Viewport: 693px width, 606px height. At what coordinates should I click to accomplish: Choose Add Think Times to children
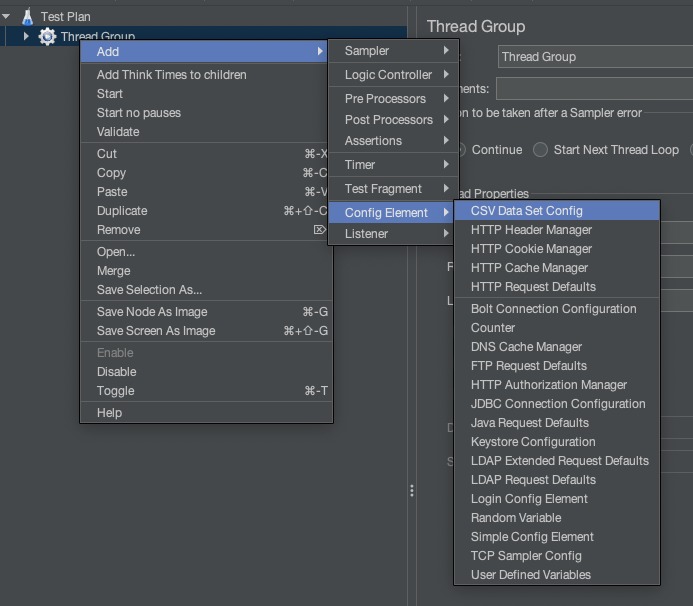[x=204, y=75]
